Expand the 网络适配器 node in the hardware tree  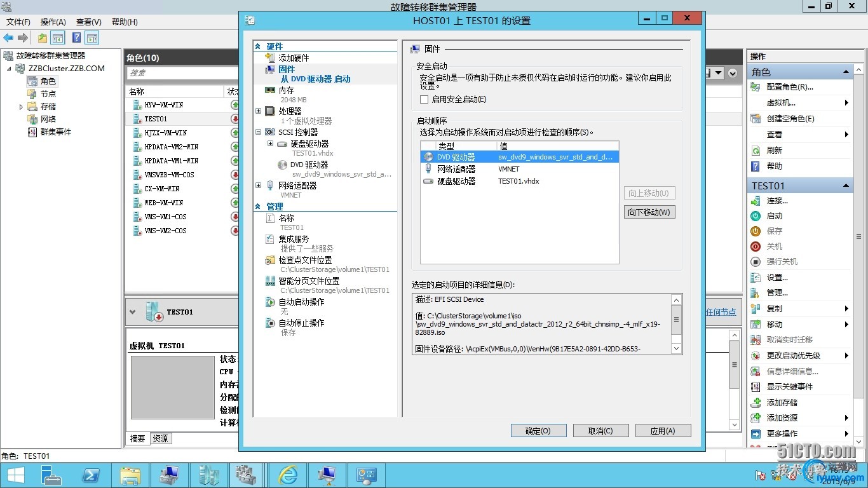pyautogui.click(x=259, y=186)
